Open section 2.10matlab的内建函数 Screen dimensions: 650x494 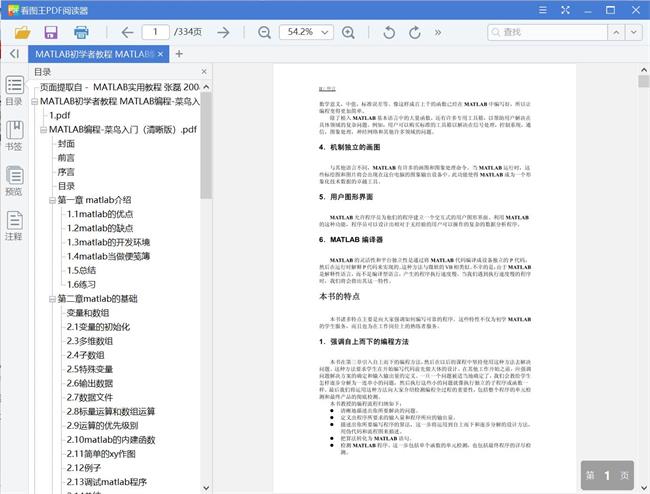[111, 440]
